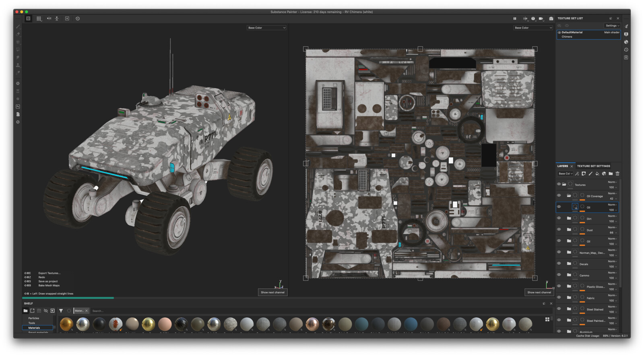The height and width of the screenshot is (356, 644).
Task: Close the Texture Set List panel
Action: click(x=618, y=18)
